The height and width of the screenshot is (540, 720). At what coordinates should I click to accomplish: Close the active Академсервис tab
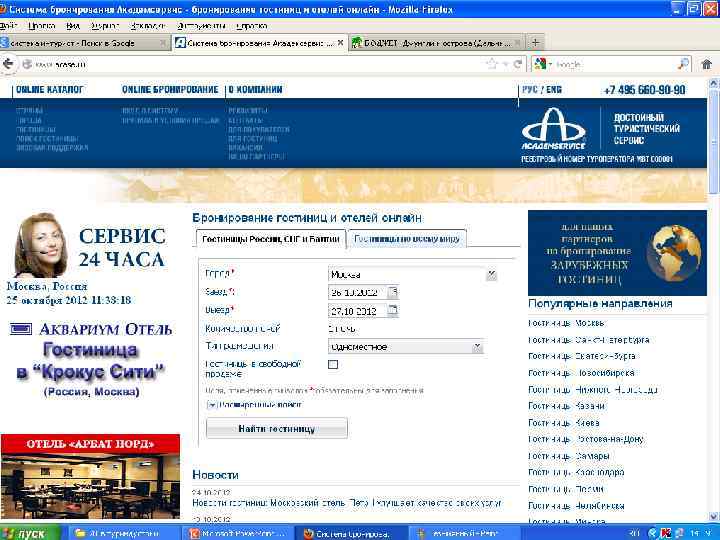(x=340, y=43)
